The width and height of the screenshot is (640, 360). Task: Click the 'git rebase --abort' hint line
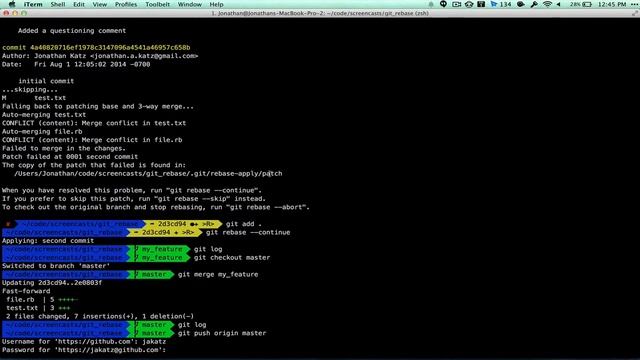click(156, 207)
